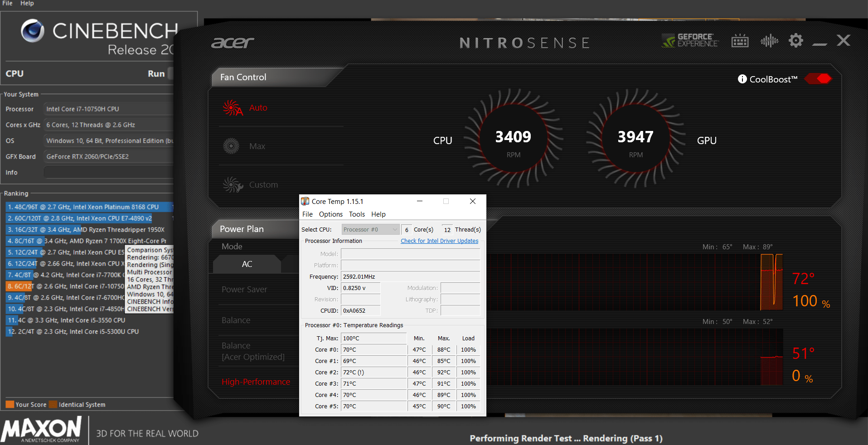Image resolution: width=868 pixels, height=445 pixels.
Task: Click the GPU fan RPM gauge
Action: (635, 138)
